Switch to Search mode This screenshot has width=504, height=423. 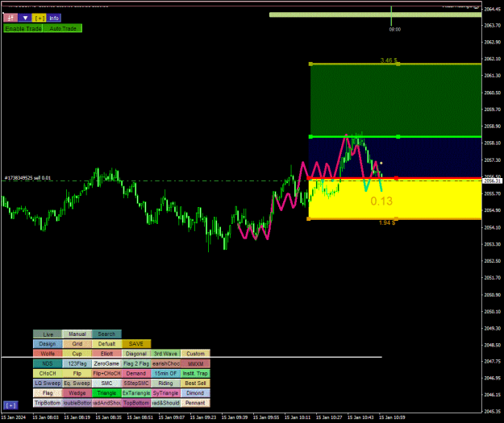[x=106, y=334]
